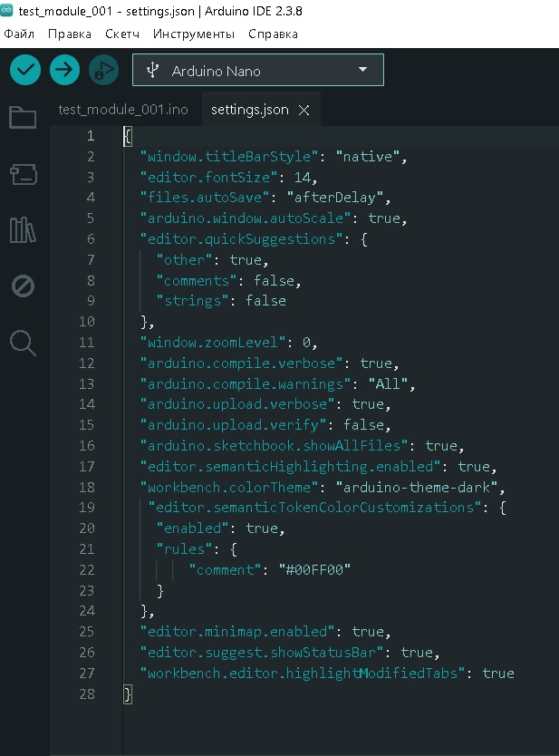The height and width of the screenshot is (756, 559).
Task: Switch to test_module_001.ino tab
Action: 123,110
